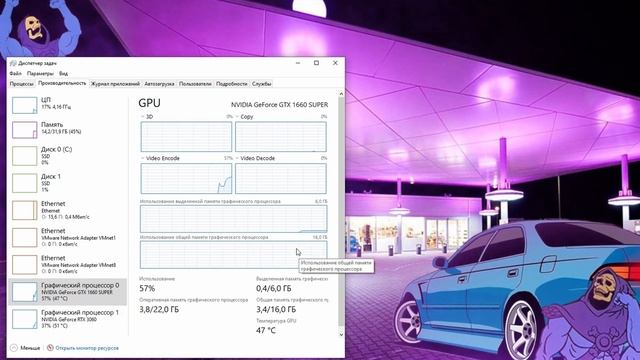Select the Производительность tab
Viewport: 640px width, 360px height.
[62, 83]
